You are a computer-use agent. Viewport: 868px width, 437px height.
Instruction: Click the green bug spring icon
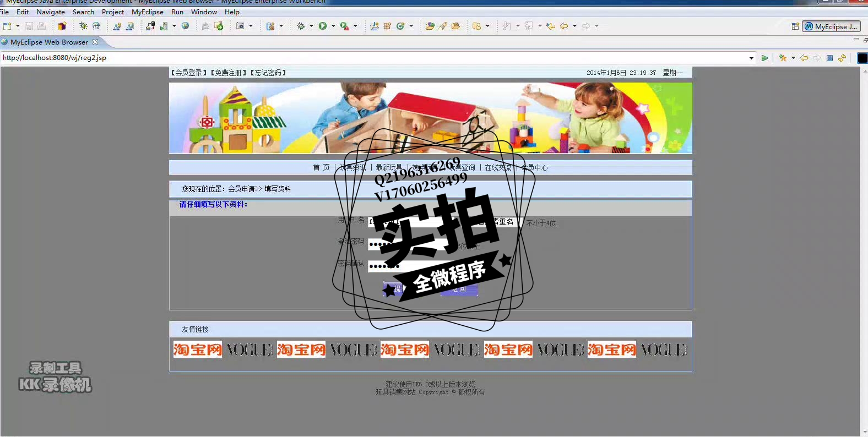pyautogui.click(x=83, y=26)
